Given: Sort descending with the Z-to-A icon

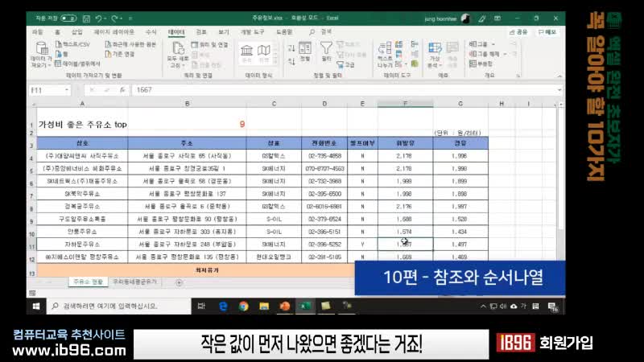Looking at the screenshot, I should click(291, 62).
